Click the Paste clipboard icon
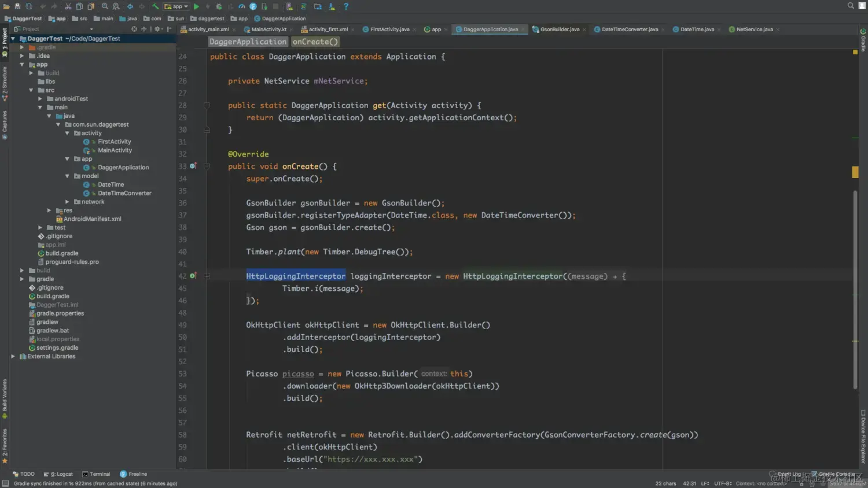The height and width of the screenshot is (488, 868). point(91,6)
